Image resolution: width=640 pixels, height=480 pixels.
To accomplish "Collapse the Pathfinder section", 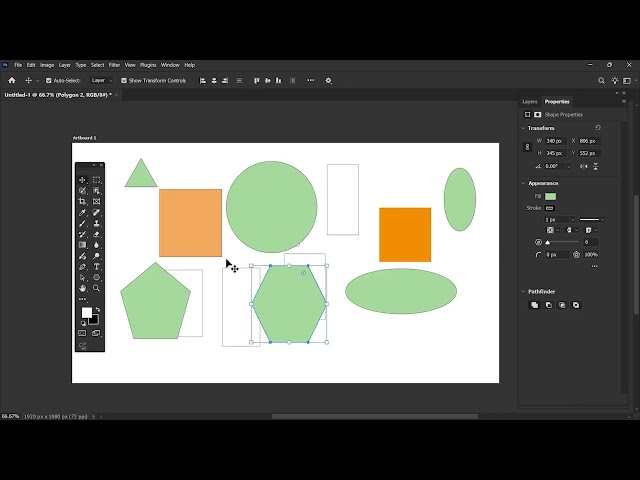I will pyautogui.click(x=523, y=291).
